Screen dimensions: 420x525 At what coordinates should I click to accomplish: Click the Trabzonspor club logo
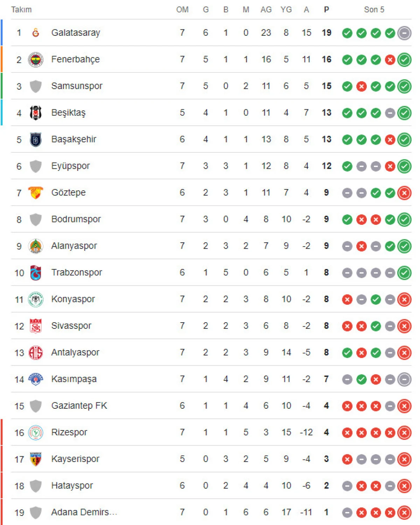click(35, 272)
